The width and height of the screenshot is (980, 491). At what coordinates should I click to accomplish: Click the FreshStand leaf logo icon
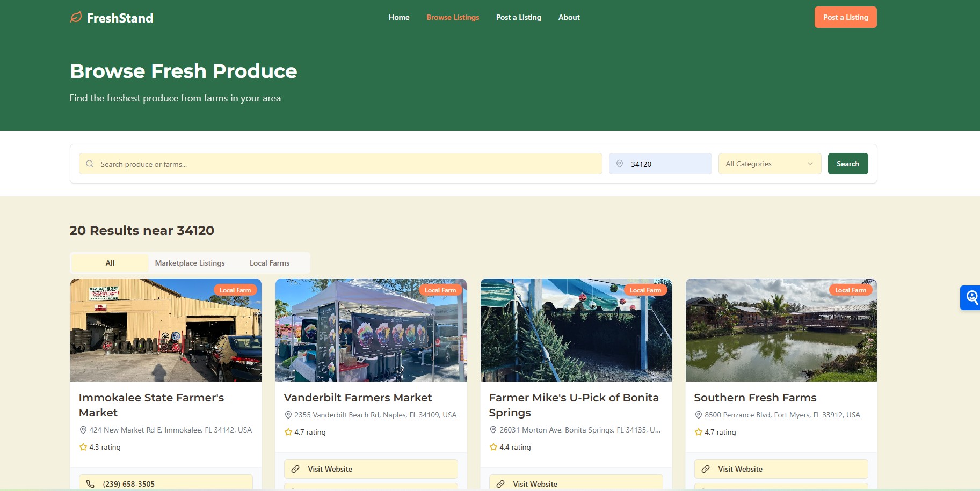[76, 18]
